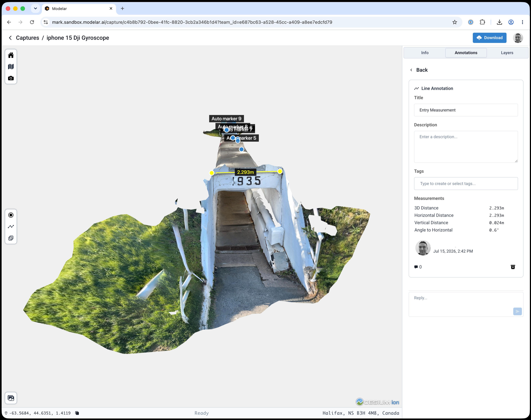Click the 3D Distance value 2.293m

[x=496, y=208]
